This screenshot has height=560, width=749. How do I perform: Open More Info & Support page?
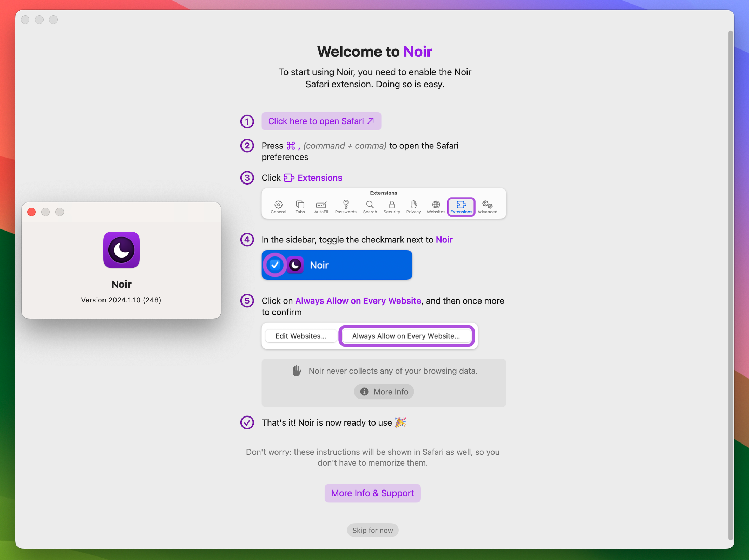point(373,493)
